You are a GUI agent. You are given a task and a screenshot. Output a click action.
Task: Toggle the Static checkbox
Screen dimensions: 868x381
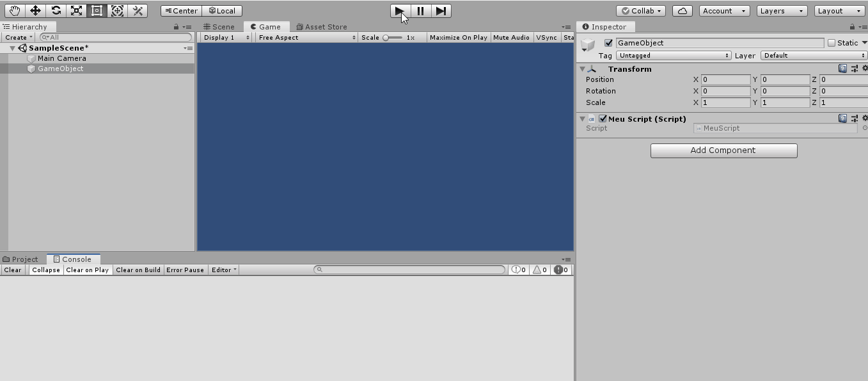point(832,43)
